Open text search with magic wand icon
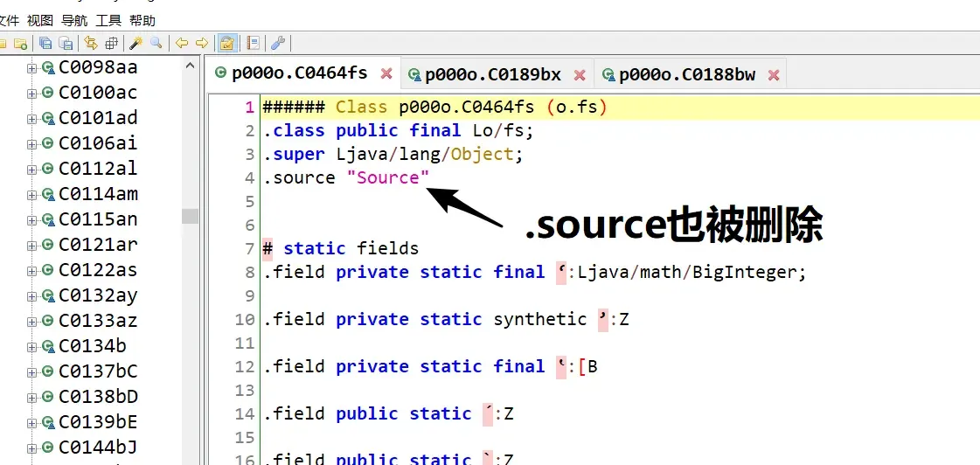Screen dimensions: 980x465 (x=136, y=43)
